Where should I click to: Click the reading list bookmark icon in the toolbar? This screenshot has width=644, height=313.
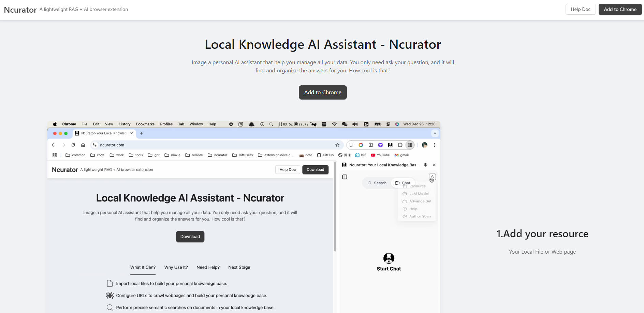(x=351, y=145)
